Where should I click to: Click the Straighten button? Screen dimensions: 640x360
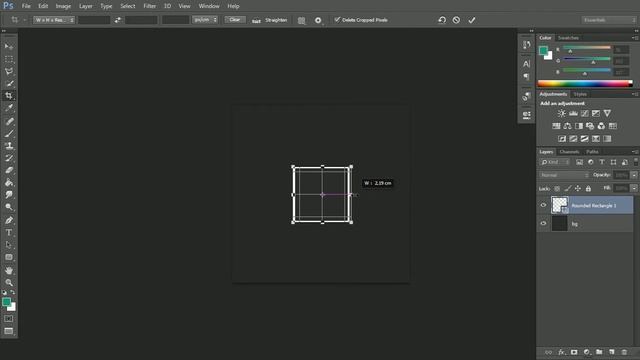(x=270, y=20)
